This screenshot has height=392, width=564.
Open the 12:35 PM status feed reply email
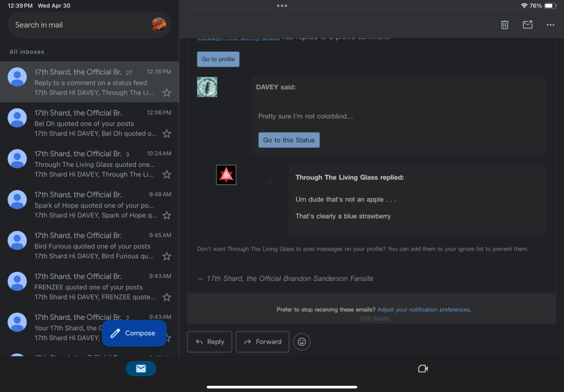click(90, 82)
